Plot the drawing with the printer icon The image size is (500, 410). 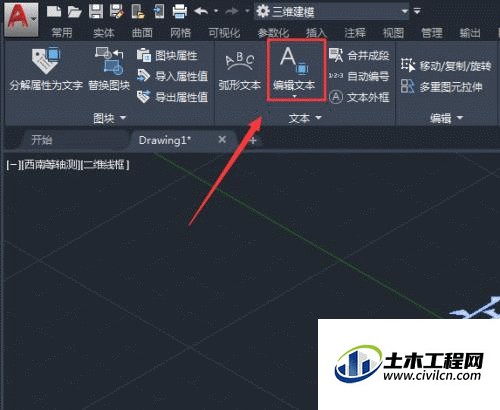pos(180,12)
